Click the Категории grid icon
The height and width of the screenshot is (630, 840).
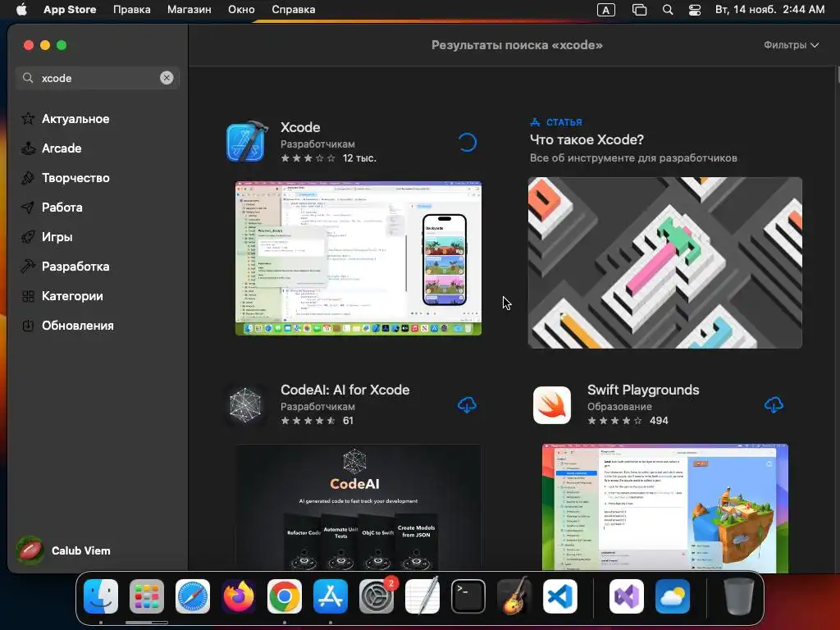[x=28, y=295]
